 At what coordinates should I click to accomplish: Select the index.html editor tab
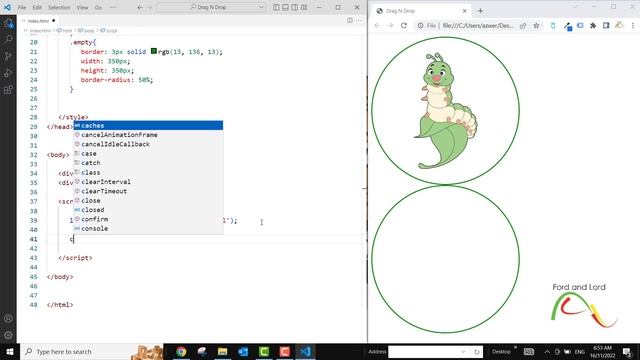[x=38, y=20]
